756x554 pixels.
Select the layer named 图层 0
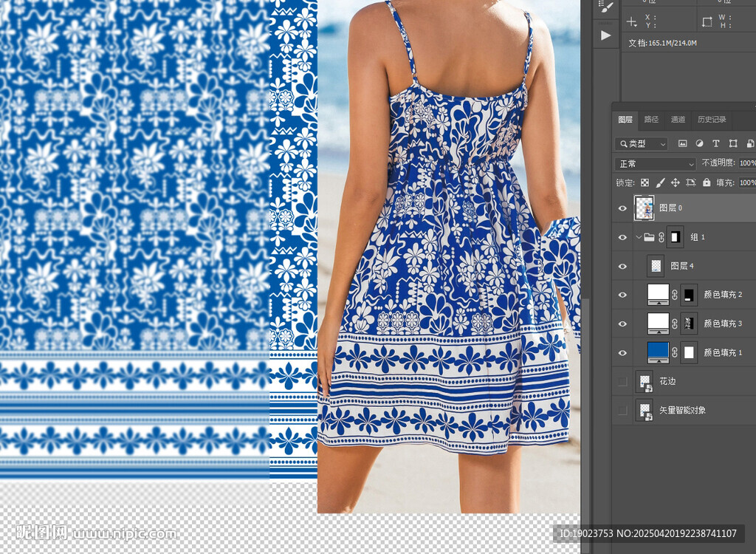coord(670,208)
